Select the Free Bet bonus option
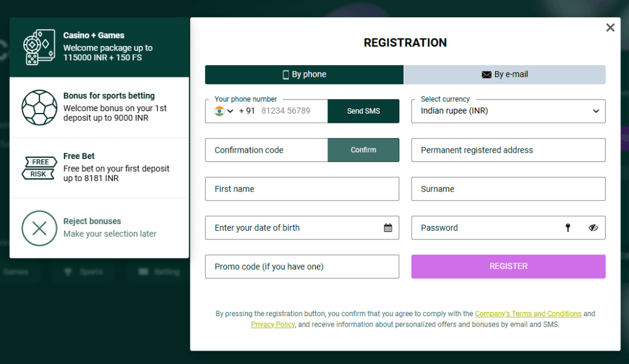The width and height of the screenshot is (629, 364). click(x=98, y=168)
